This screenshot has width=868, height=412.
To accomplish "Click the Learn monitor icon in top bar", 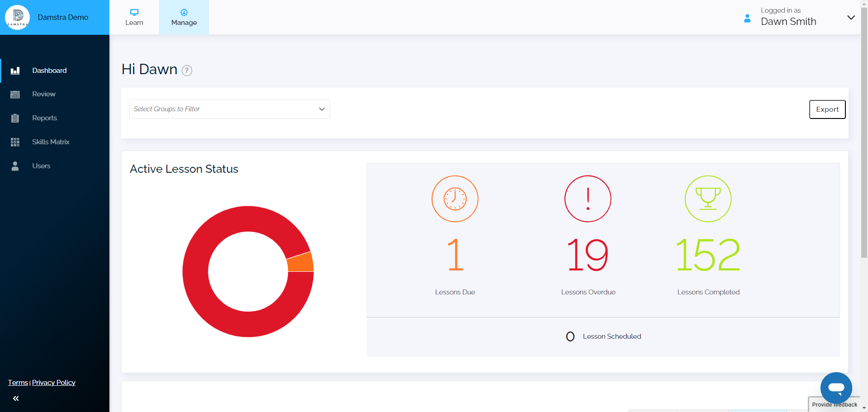I will pos(134,13).
